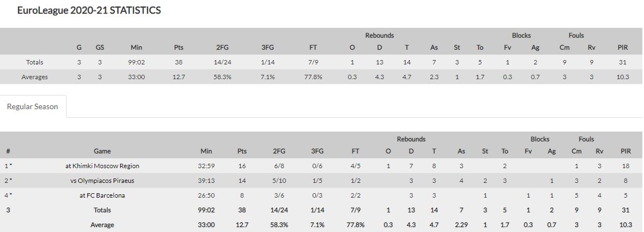The image size is (644, 232).
Task: Click the 3FG header in the game log
Action: click(x=317, y=151)
